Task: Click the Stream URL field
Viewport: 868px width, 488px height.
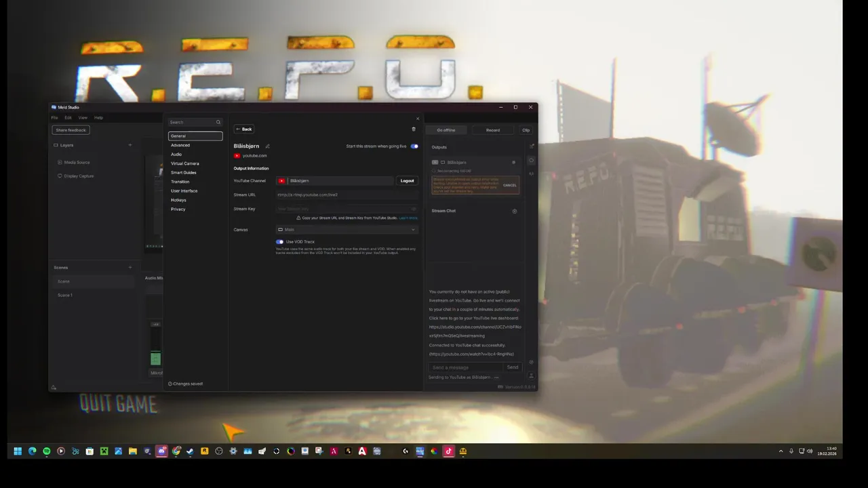Action: (347, 195)
